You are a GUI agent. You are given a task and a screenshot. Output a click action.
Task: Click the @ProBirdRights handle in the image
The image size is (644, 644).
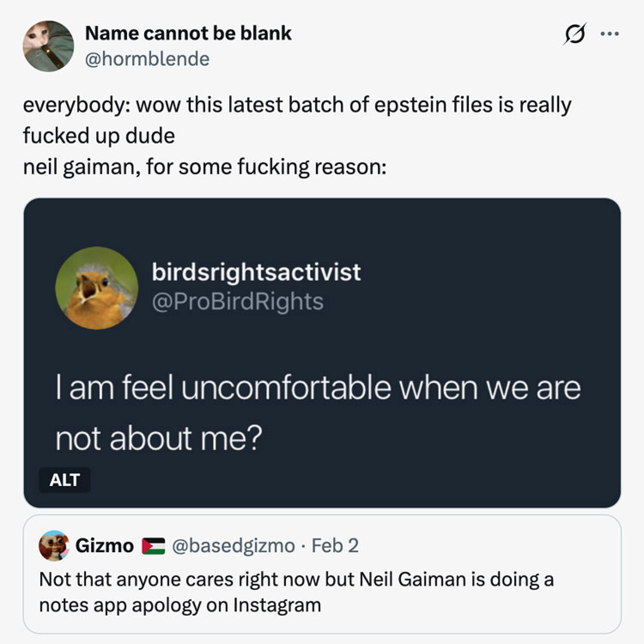coord(237,301)
